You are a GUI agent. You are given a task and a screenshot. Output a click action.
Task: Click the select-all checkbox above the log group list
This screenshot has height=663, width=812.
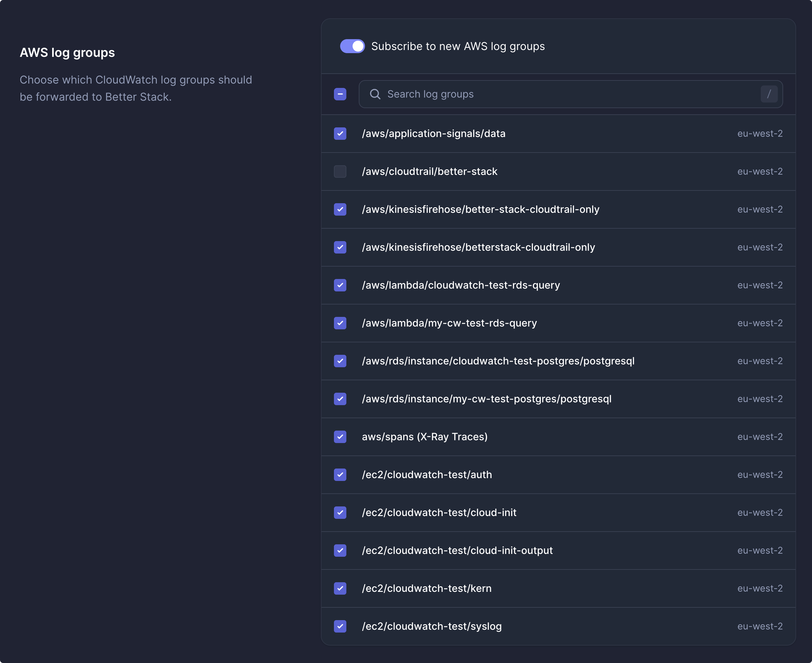pos(340,94)
